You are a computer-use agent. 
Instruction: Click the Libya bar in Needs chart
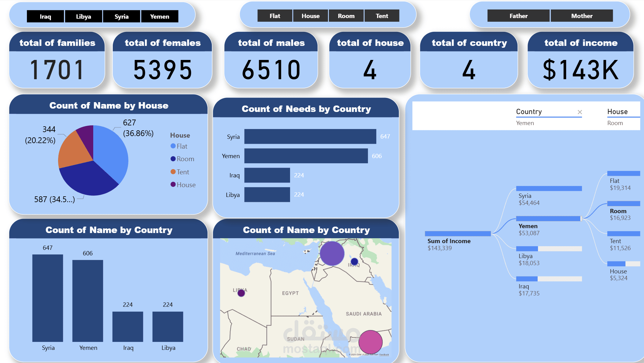pyautogui.click(x=267, y=194)
